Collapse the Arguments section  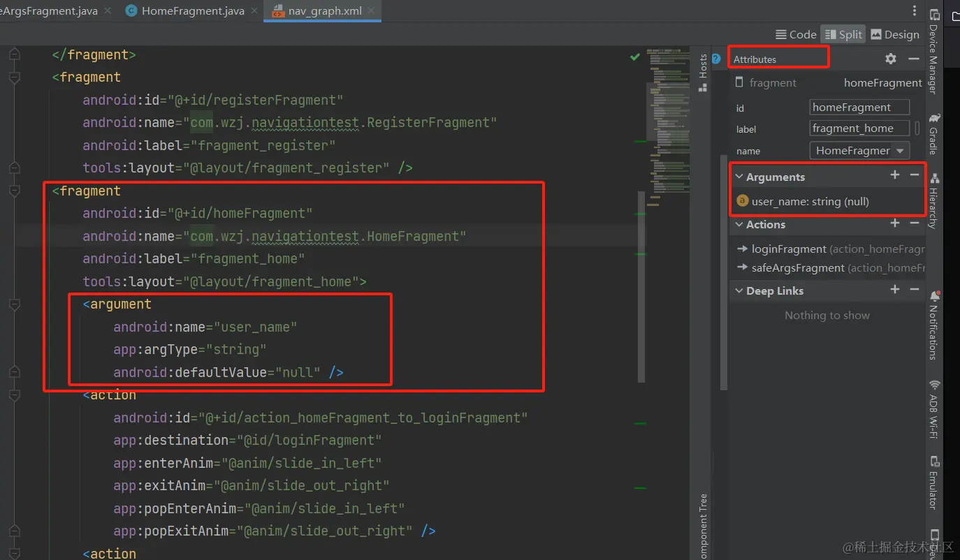click(739, 177)
